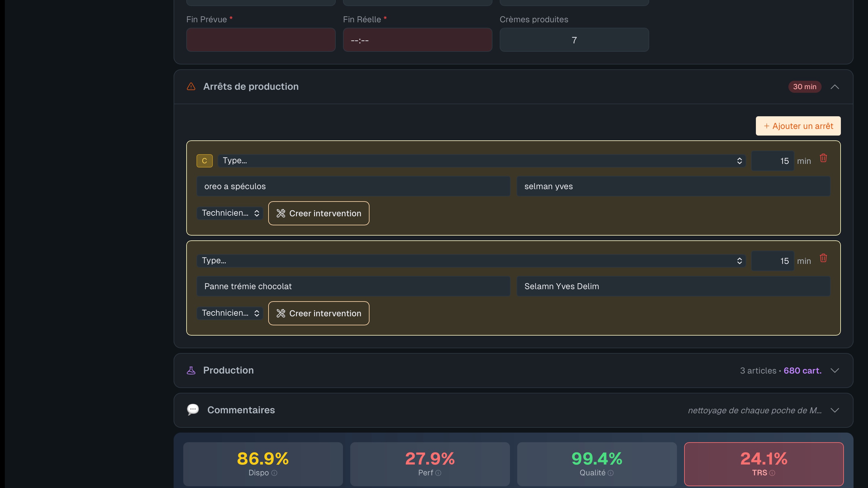868x488 pixels.
Task: Click the warning icon beside Arrêts de production
Action: tap(191, 86)
